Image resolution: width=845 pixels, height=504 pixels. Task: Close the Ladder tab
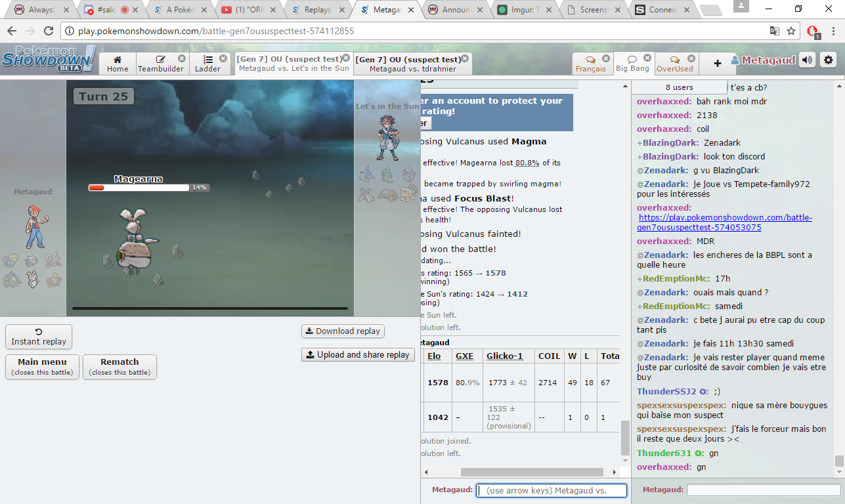click(223, 58)
